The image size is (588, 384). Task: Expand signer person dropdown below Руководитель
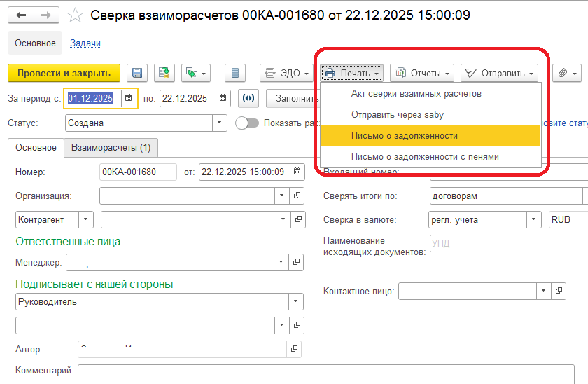coord(282,325)
